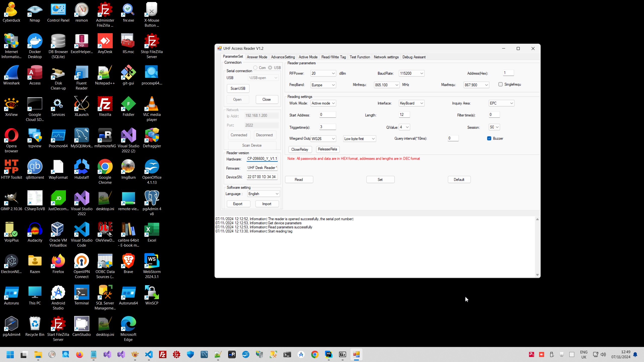The image size is (644, 362).
Task: Click the Set button
Action: [380, 179]
